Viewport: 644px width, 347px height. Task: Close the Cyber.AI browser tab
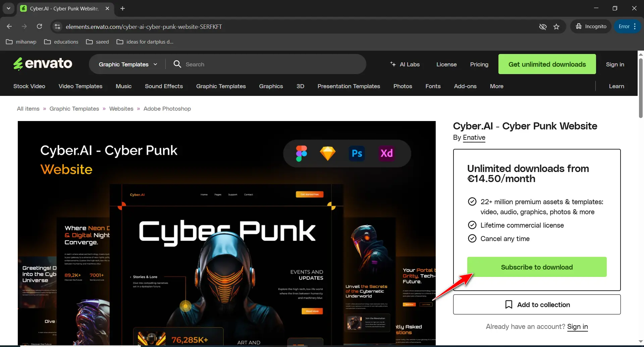tap(107, 8)
